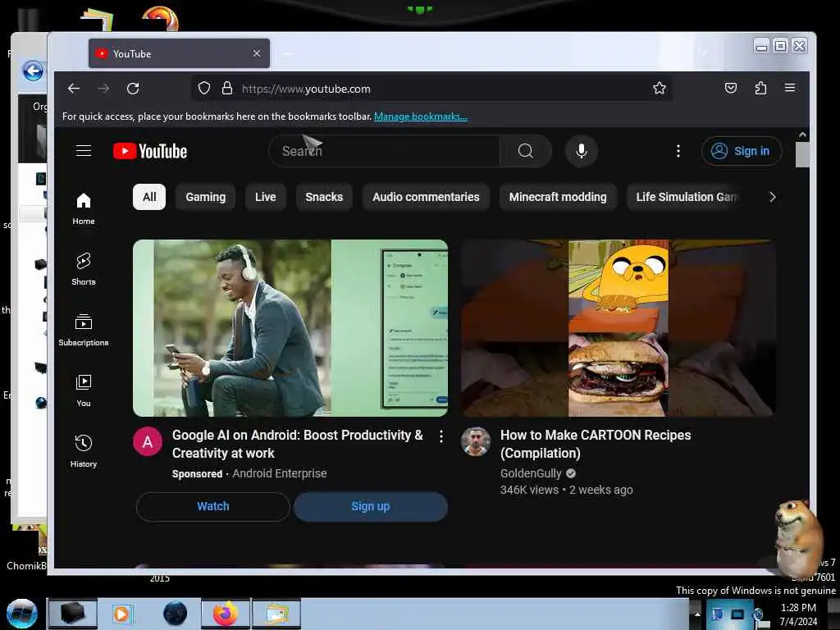Click the YouTube logo
The image size is (840, 630).
coord(150,151)
